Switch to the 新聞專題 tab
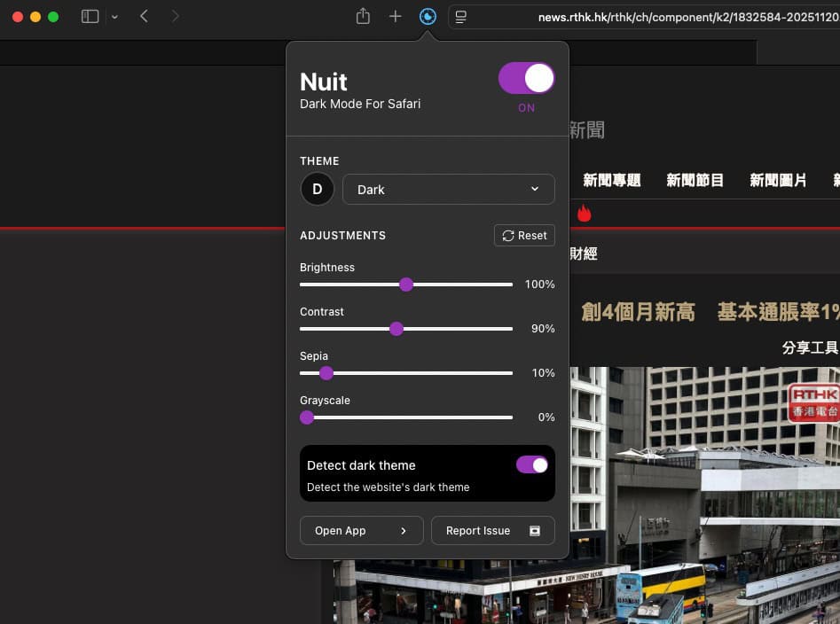 (611, 180)
